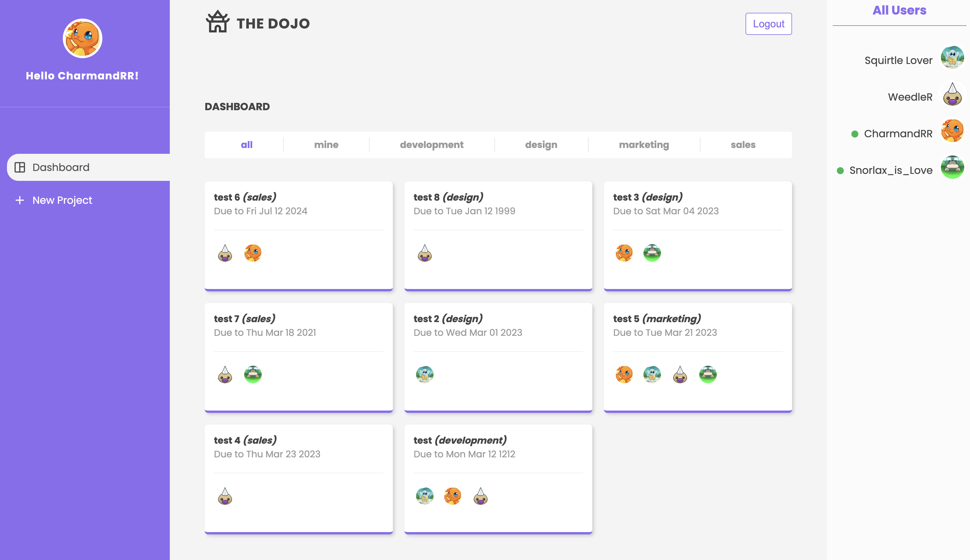This screenshot has height=560, width=970.
Task: Open the sales projects filter
Action: [743, 145]
